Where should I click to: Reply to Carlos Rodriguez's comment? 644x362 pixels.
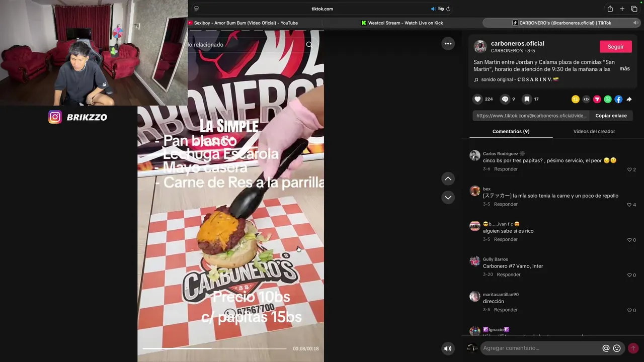506,169
